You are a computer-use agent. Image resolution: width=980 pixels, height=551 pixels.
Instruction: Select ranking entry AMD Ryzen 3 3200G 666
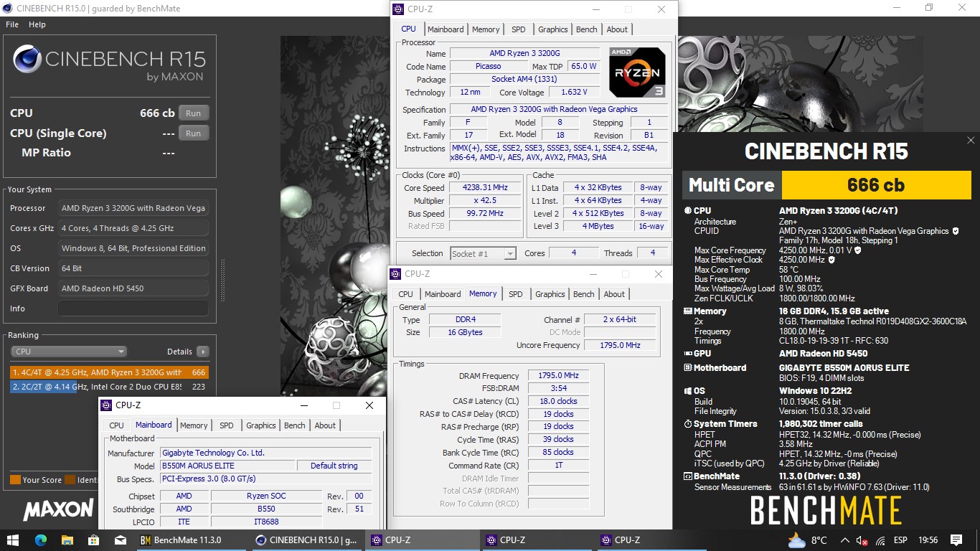pos(109,372)
